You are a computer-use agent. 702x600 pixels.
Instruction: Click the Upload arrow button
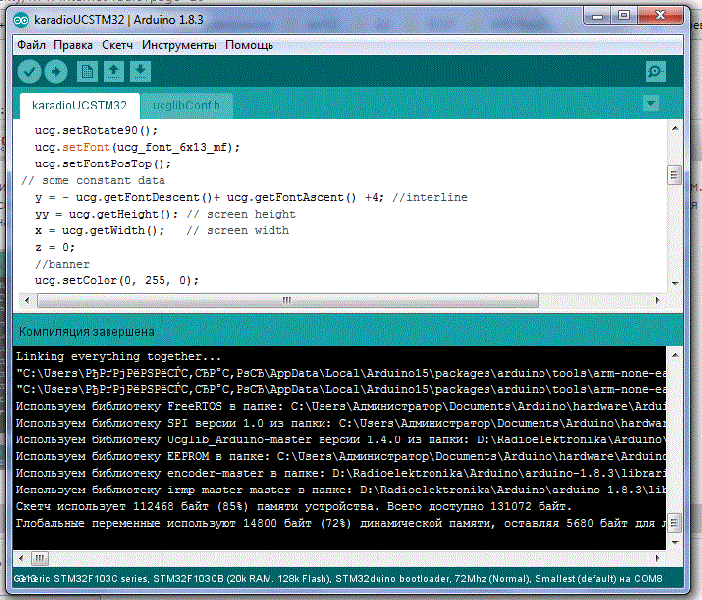tap(56, 72)
